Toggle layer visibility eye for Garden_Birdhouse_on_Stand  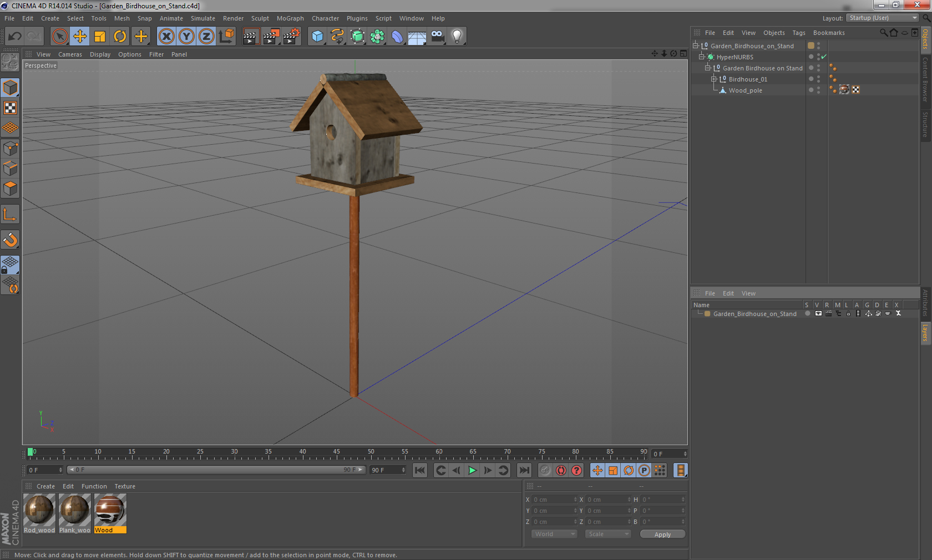pyautogui.click(x=818, y=313)
